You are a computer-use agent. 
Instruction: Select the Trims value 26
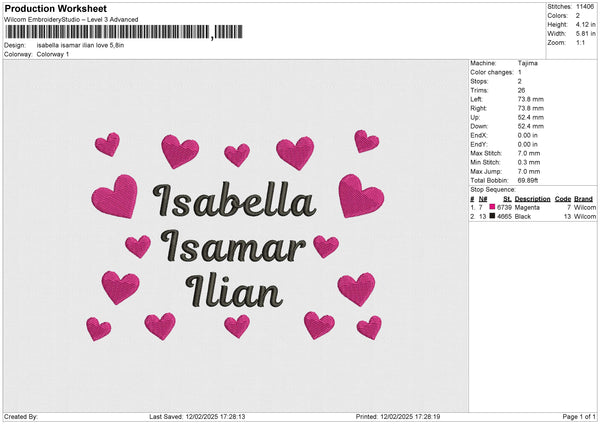coord(521,90)
